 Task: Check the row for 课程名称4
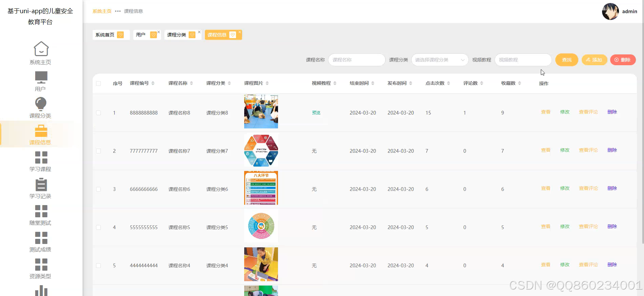(x=98, y=266)
